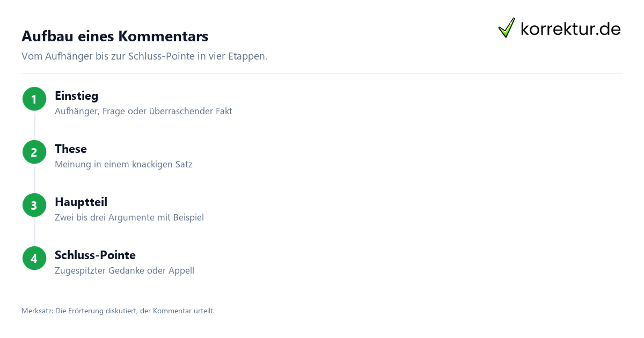This screenshot has width=644, height=338.
Task: Click the Merksatz footer note
Action: (118, 311)
